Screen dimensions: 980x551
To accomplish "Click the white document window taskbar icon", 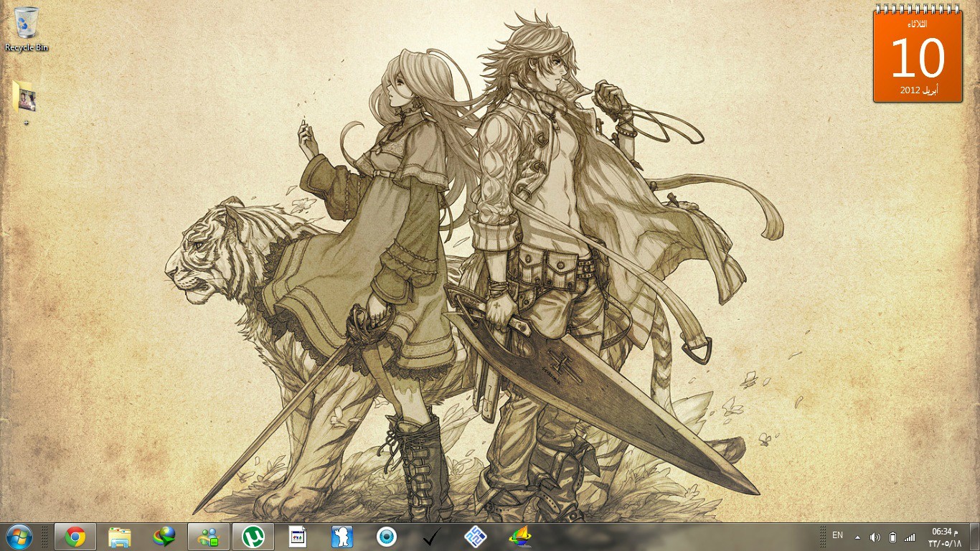I will point(298,537).
